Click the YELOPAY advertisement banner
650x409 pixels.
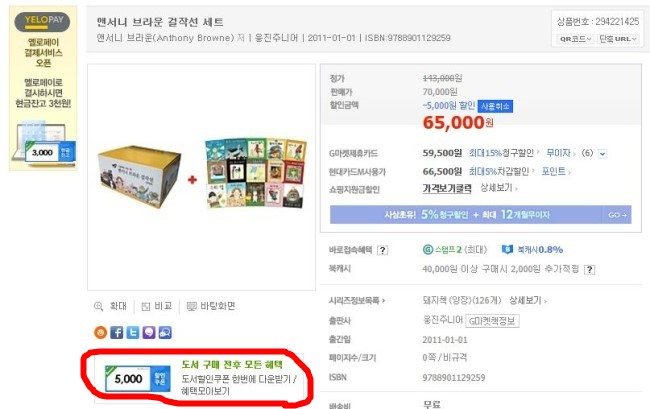tap(43, 88)
